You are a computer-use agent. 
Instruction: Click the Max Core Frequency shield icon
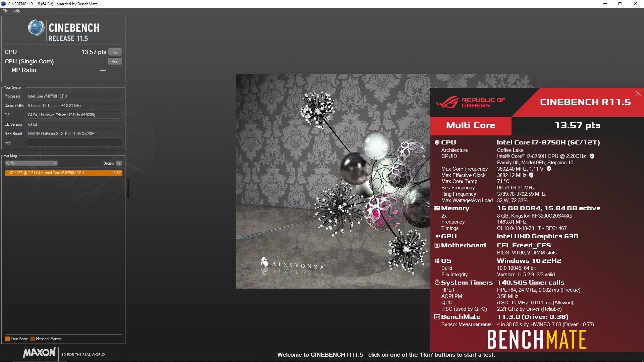click(x=549, y=169)
